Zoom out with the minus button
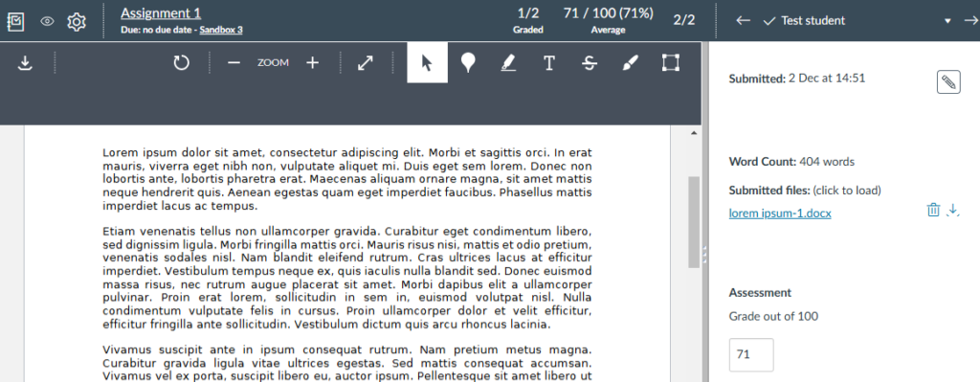This screenshot has height=382, width=980. click(234, 62)
